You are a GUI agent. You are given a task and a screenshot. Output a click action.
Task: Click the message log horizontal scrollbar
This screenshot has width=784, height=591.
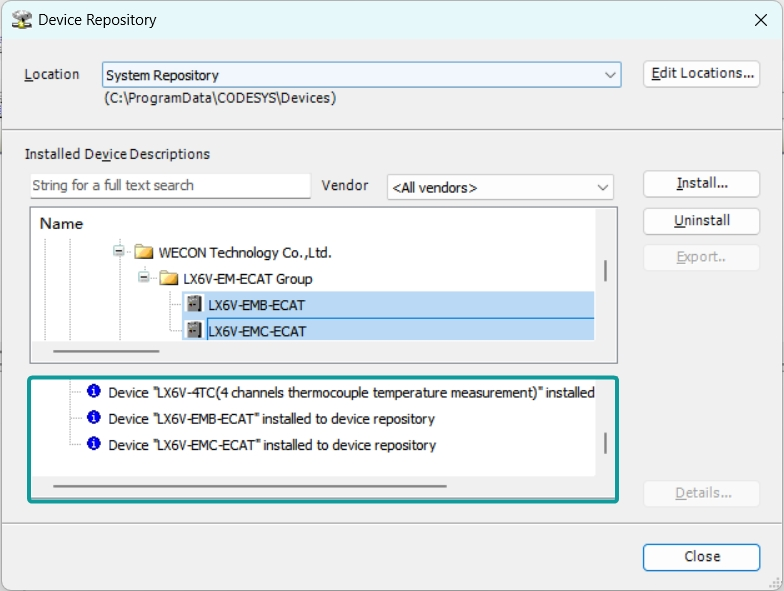[x=250, y=486]
